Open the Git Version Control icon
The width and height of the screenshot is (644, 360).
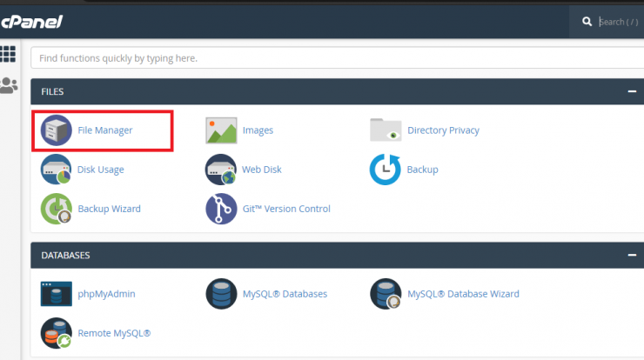coord(221,209)
